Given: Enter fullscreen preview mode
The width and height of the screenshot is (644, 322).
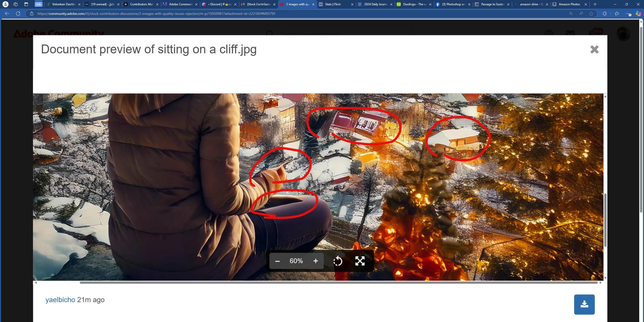Looking at the screenshot, I should click(x=360, y=261).
